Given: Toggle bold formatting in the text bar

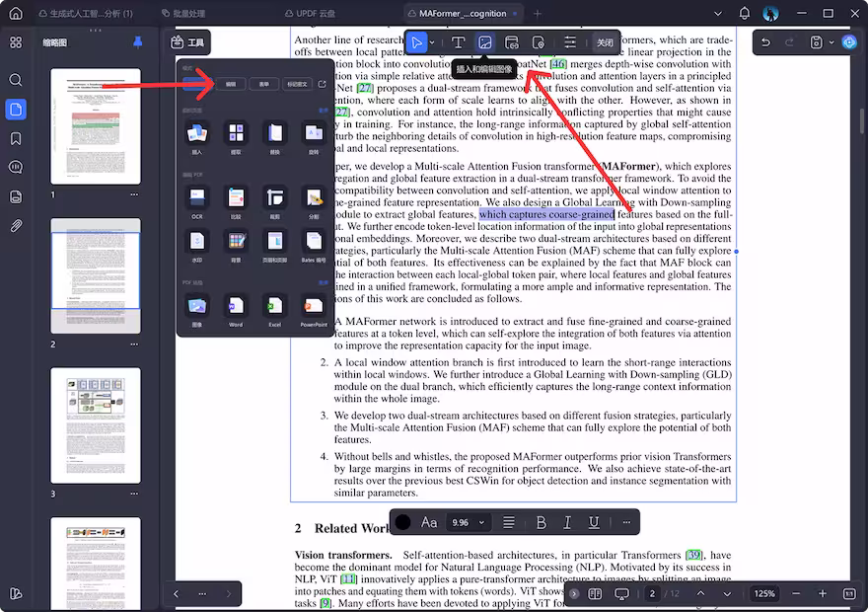Looking at the screenshot, I should point(540,522).
